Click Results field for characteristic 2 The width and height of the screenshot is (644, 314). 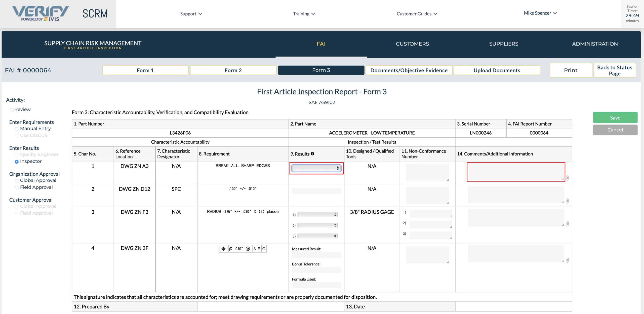[316, 191]
